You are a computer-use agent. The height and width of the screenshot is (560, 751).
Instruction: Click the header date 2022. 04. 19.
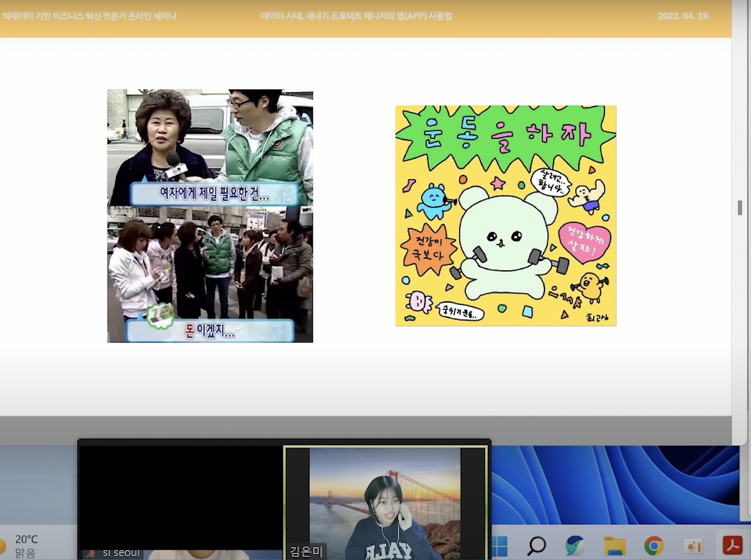tap(684, 16)
